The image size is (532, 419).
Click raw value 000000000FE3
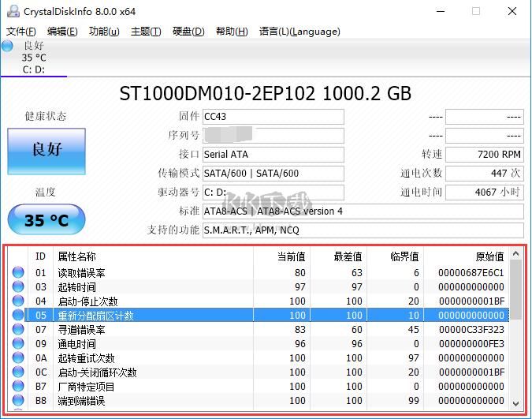coord(471,343)
